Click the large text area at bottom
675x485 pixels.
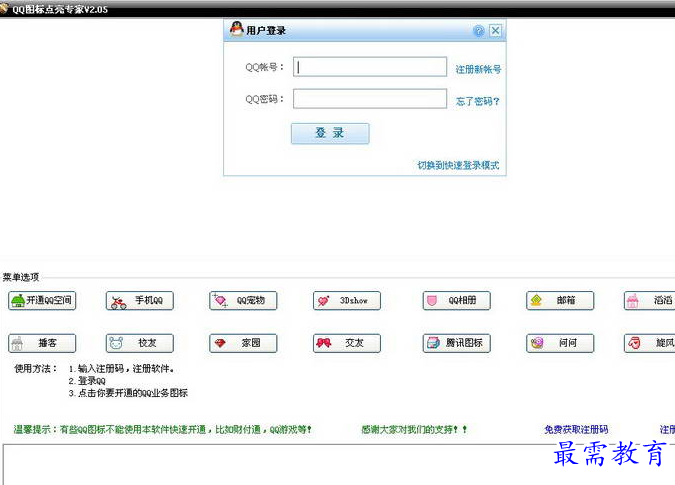click(x=339, y=465)
